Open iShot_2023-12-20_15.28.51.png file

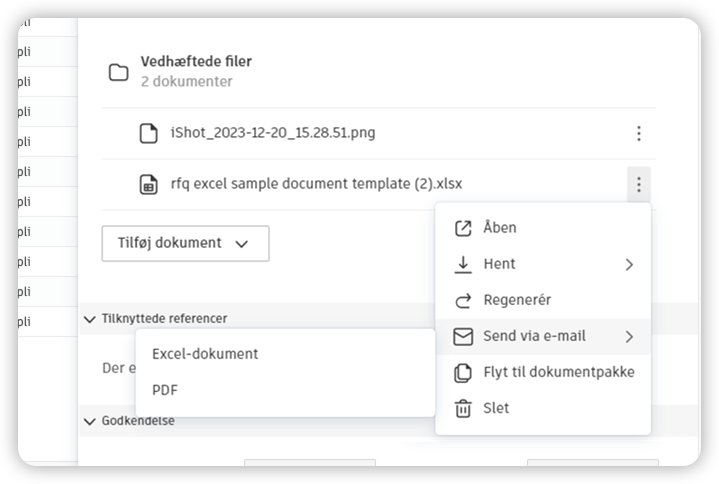[x=273, y=133]
